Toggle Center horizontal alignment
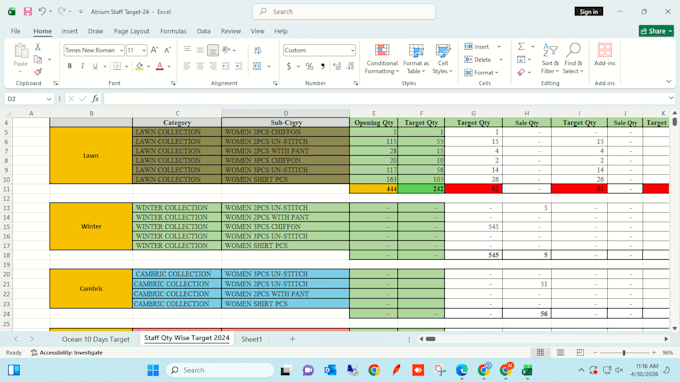 click(200, 66)
